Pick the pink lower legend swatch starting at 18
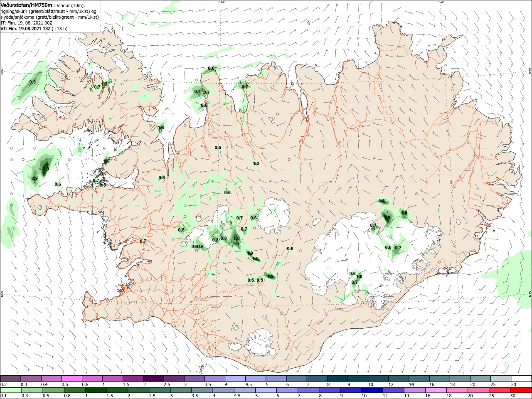Viewport: 532px width, 399px height. [x=457, y=390]
